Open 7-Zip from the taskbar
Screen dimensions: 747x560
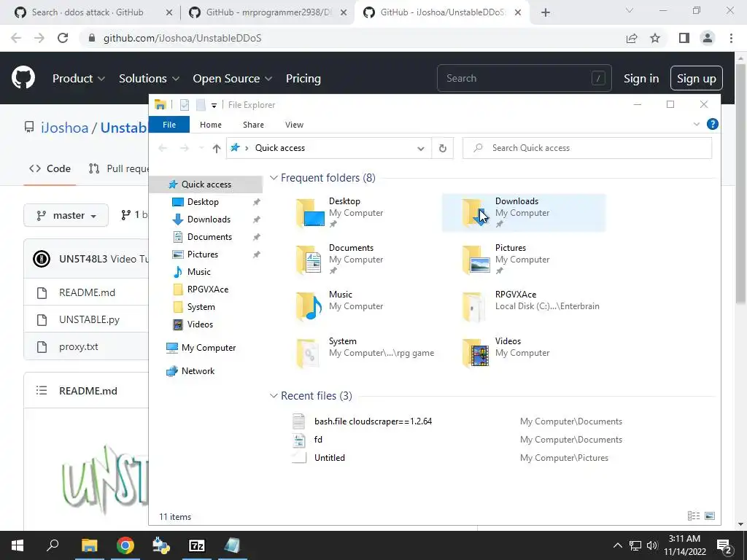coord(197,545)
